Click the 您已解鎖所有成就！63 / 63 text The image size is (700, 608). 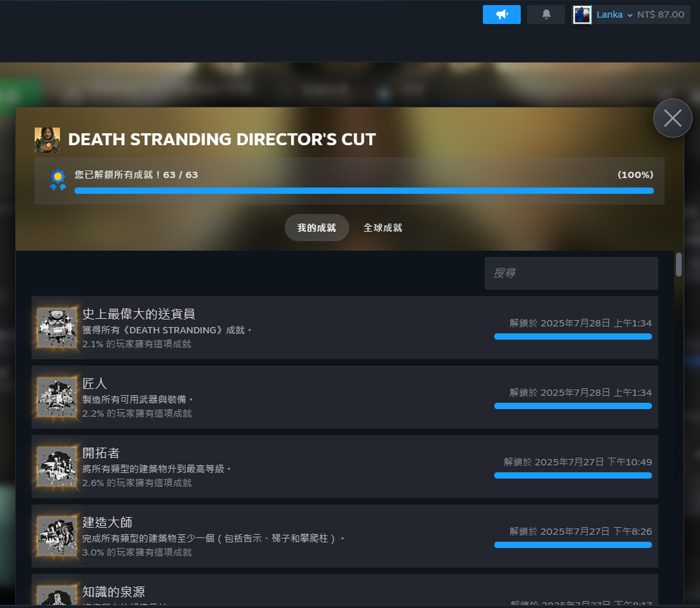(x=136, y=174)
